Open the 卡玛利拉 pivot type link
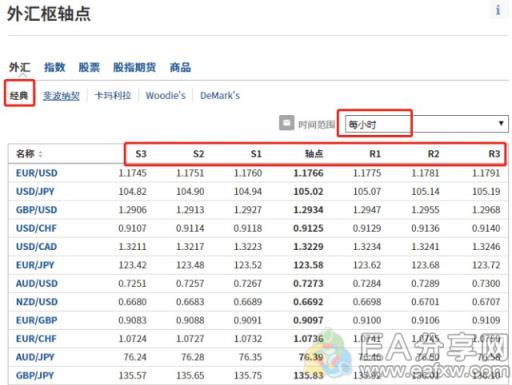The image size is (512, 385). pyautogui.click(x=113, y=96)
